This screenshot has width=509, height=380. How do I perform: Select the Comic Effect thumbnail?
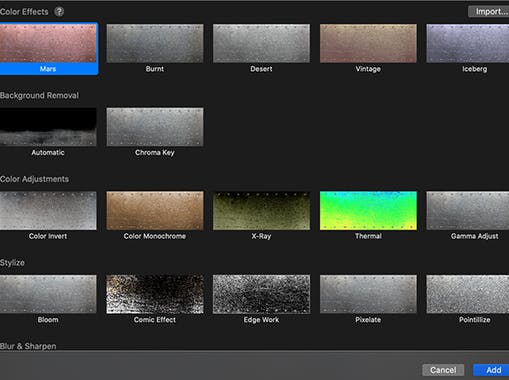[155, 294]
